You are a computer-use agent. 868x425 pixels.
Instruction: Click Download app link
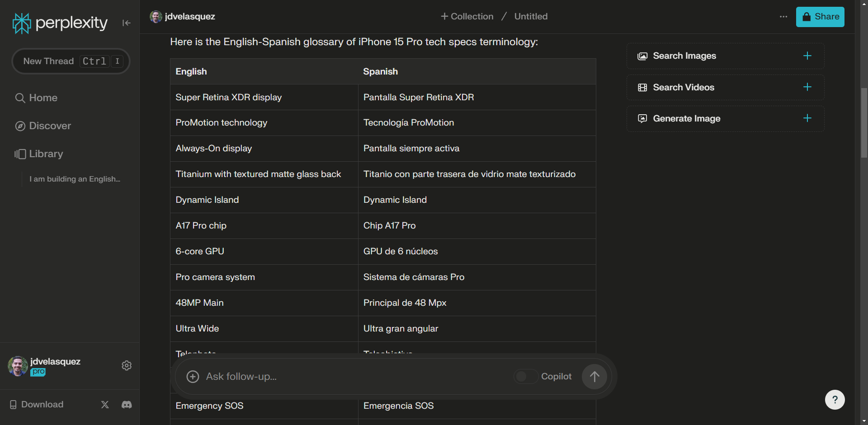click(37, 404)
